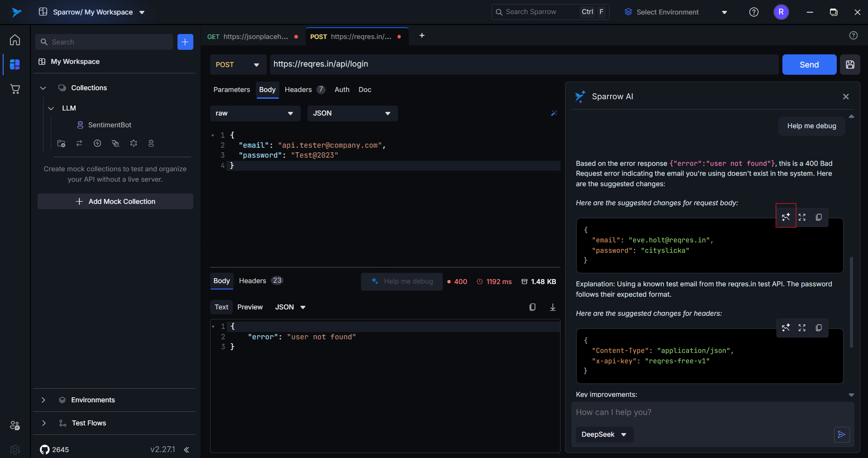Collapse the Collections section
This screenshot has height=458, width=868.
(x=43, y=88)
